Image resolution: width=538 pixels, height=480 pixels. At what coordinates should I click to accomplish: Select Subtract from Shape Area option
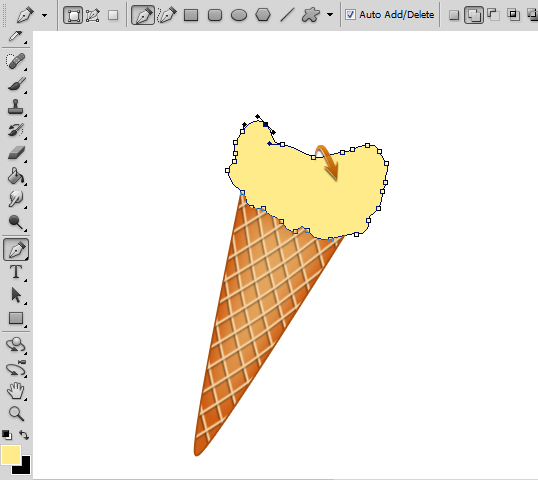click(493, 15)
